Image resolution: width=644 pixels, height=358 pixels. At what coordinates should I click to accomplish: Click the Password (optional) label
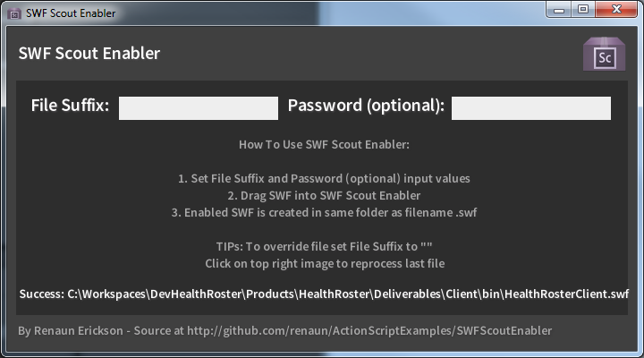click(x=366, y=106)
